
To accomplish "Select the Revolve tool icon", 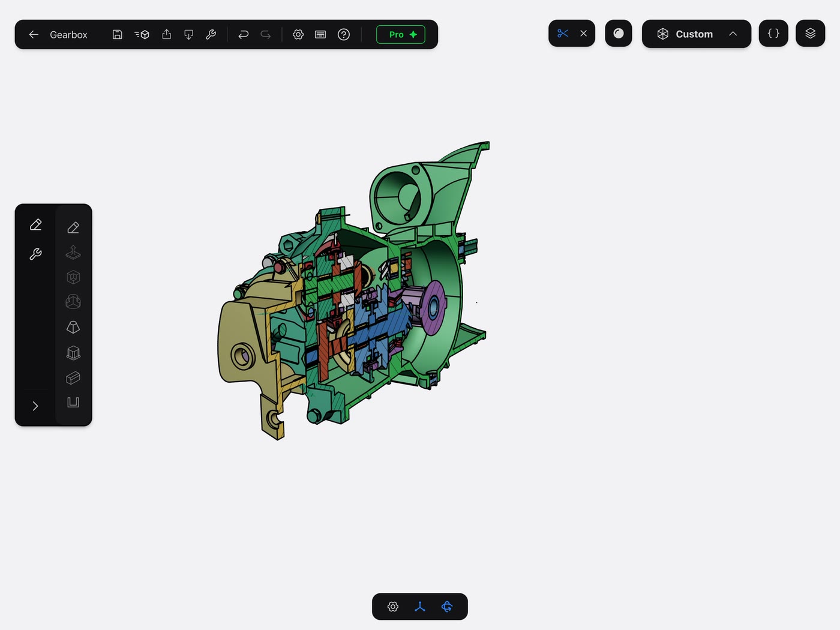I will 73,302.
